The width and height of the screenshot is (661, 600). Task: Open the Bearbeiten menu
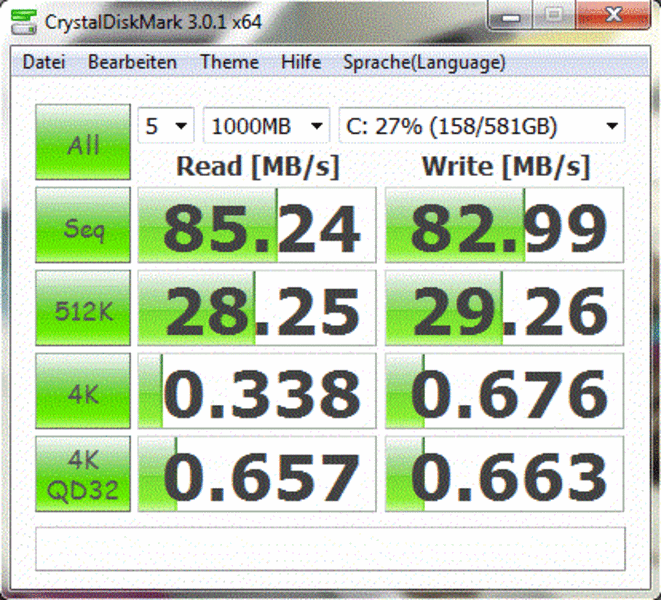[x=132, y=62]
